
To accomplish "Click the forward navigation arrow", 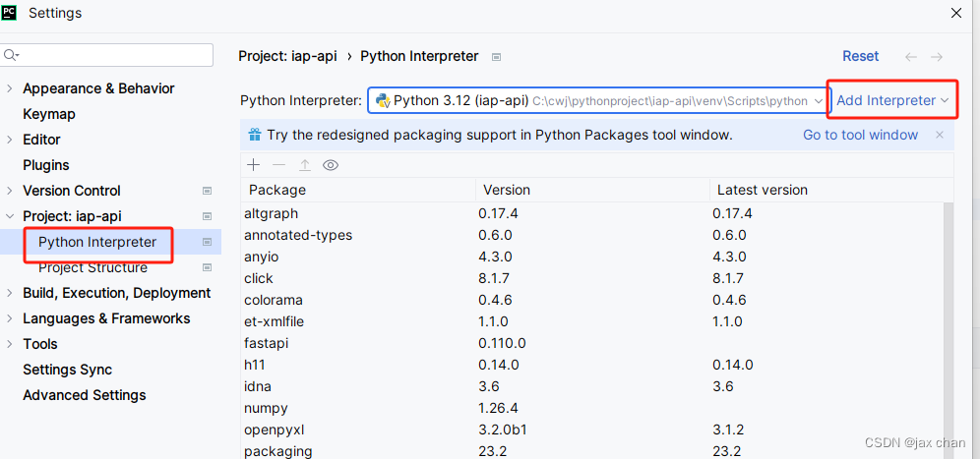I will (937, 57).
